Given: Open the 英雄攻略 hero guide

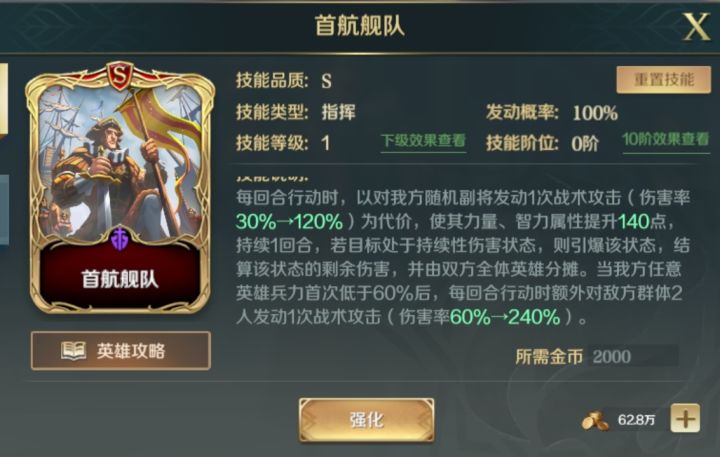Looking at the screenshot, I should pyautogui.click(x=121, y=350).
